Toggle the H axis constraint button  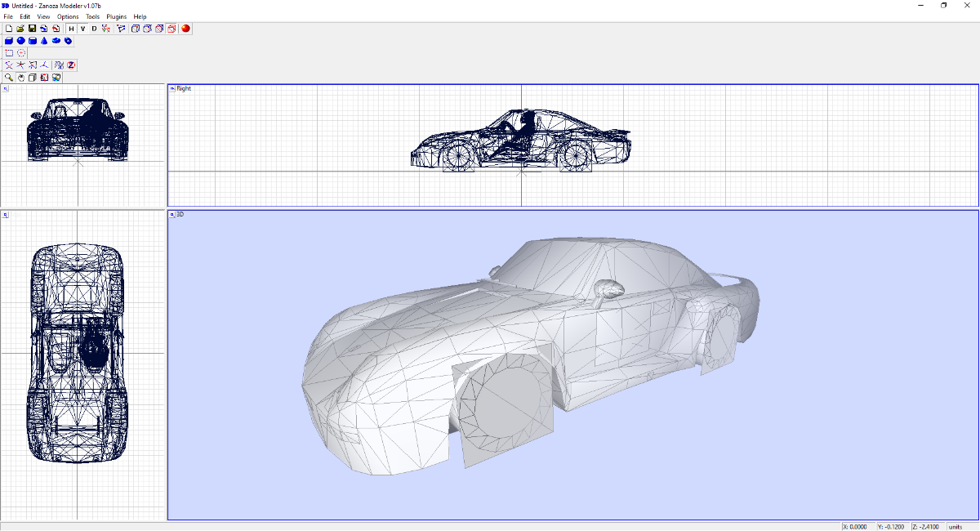click(71, 29)
